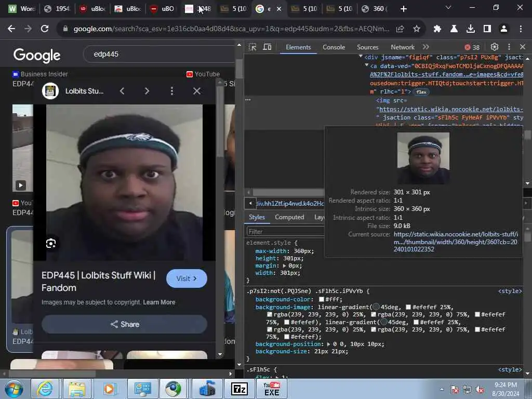Close the image preview panel
This screenshot has height=399, width=532.
click(x=197, y=91)
